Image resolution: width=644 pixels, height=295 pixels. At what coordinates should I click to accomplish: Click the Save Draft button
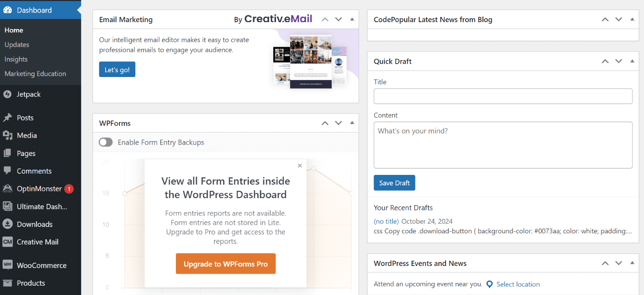click(394, 183)
